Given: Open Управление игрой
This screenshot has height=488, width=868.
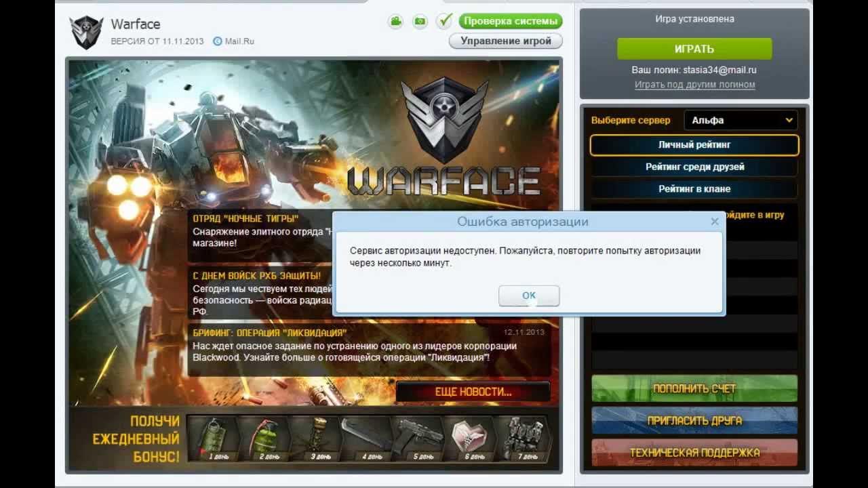Looking at the screenshot, I should pyautogui.click(x=506, y=41).
